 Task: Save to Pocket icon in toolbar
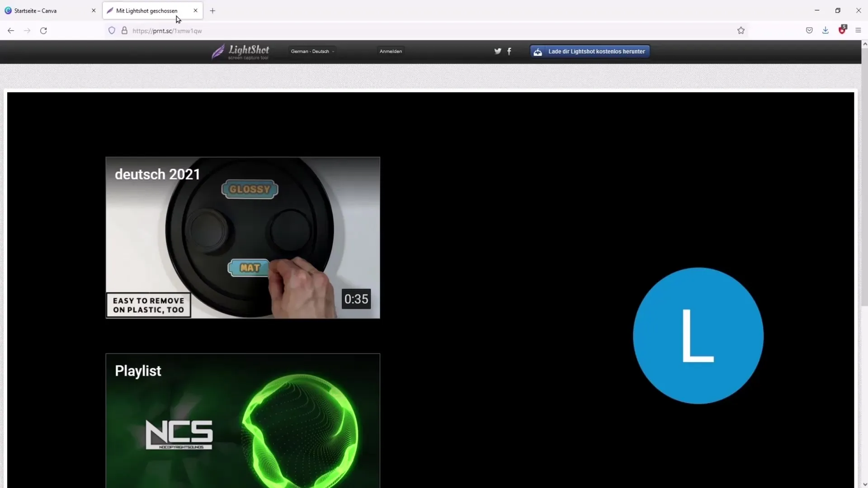(809, 31)
